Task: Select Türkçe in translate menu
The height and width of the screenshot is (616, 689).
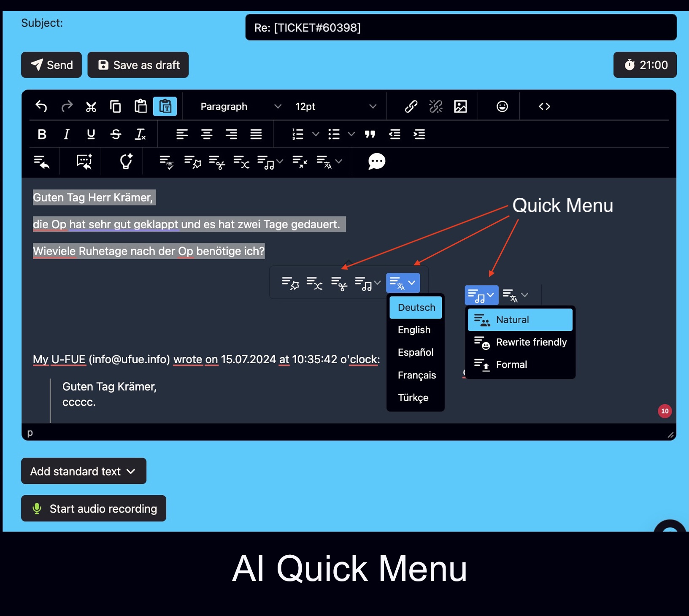Action: [416, 397]
